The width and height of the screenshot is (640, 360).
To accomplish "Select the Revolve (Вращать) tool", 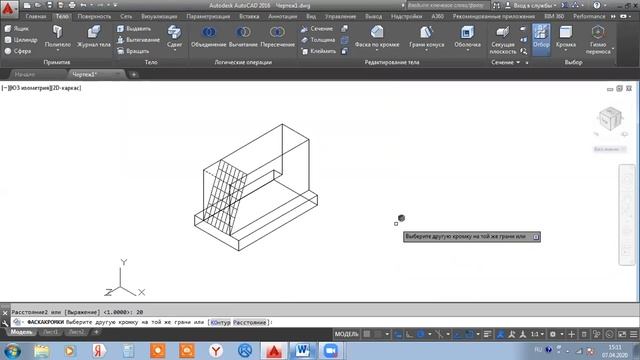I will click(133, 51).
